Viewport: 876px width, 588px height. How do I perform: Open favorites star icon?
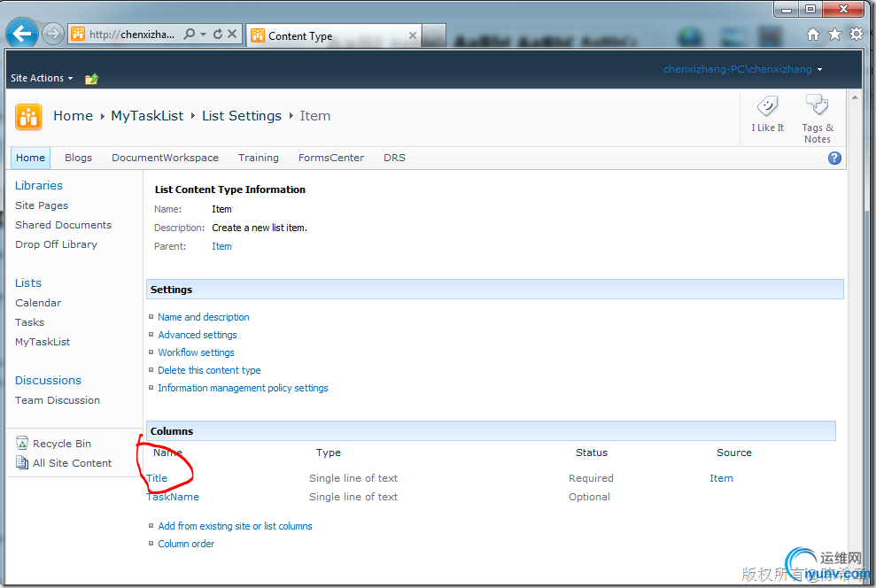pos(834,35)
